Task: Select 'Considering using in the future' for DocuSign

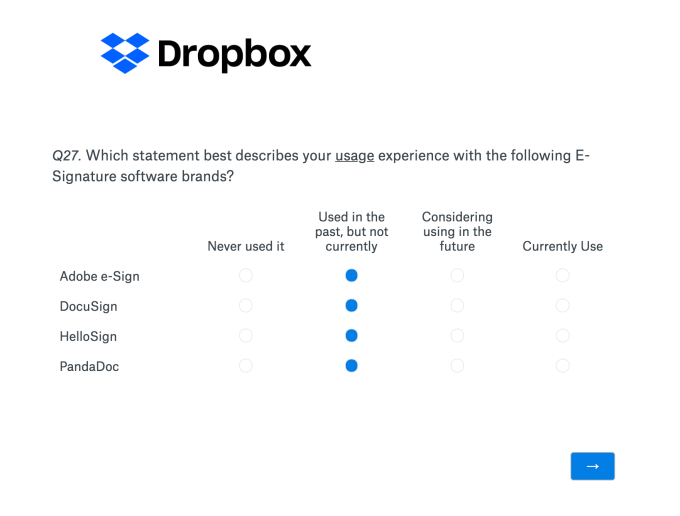Action: tap(457, 306)
